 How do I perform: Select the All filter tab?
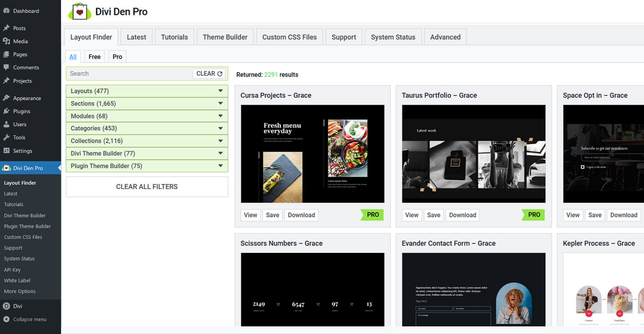(x=73, y=57)
